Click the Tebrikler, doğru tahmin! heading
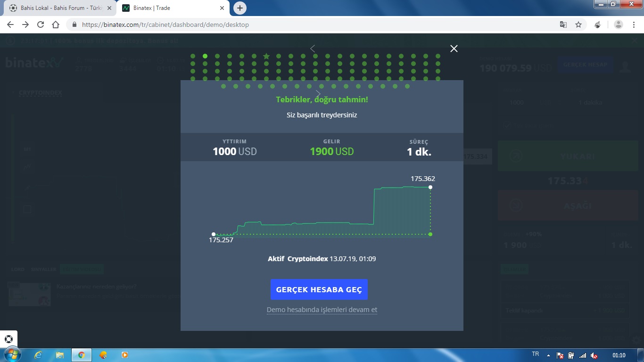Screen dimensions: 644x362 322,99
